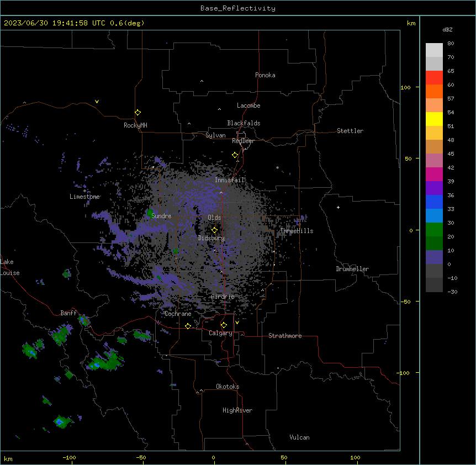Viewport: 476px width, 465px height.
Task: Click the asterisk marker above Limestone label
Action: 84,191
